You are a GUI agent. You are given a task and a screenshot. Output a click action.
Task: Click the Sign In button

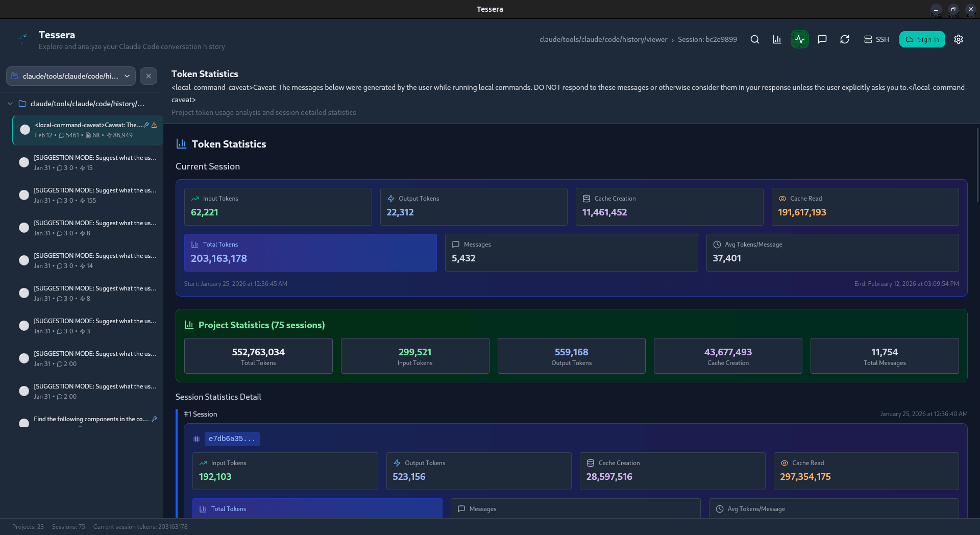pyautogui.click(x=922, y=39)
